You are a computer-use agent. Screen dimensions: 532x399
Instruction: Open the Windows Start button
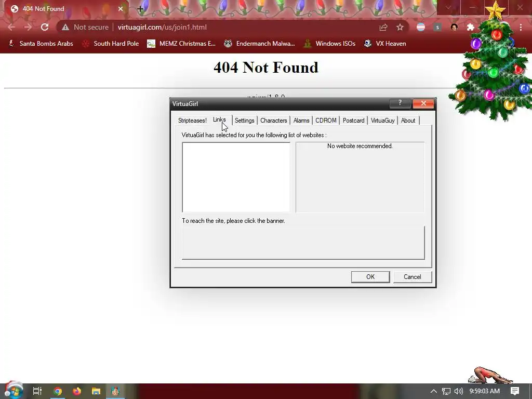(14, 391)
